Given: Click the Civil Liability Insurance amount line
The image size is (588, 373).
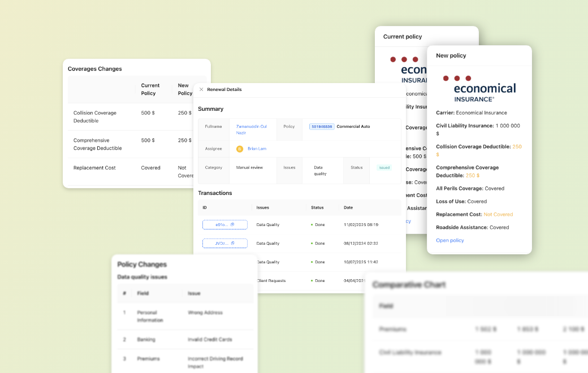Looking at the screenshot, I should 478,130.
